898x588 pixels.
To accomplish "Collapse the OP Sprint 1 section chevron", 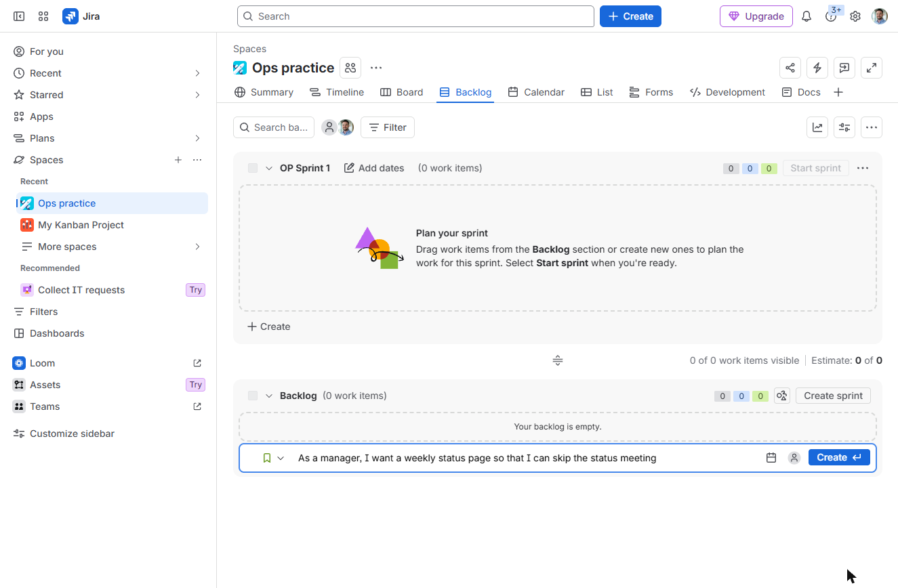I will coord(269,168).
